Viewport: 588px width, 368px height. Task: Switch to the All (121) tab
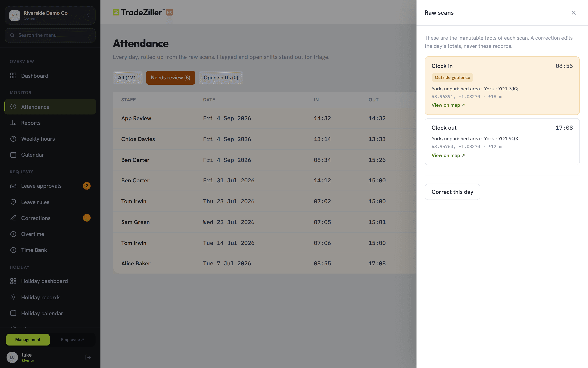point(128,78)
